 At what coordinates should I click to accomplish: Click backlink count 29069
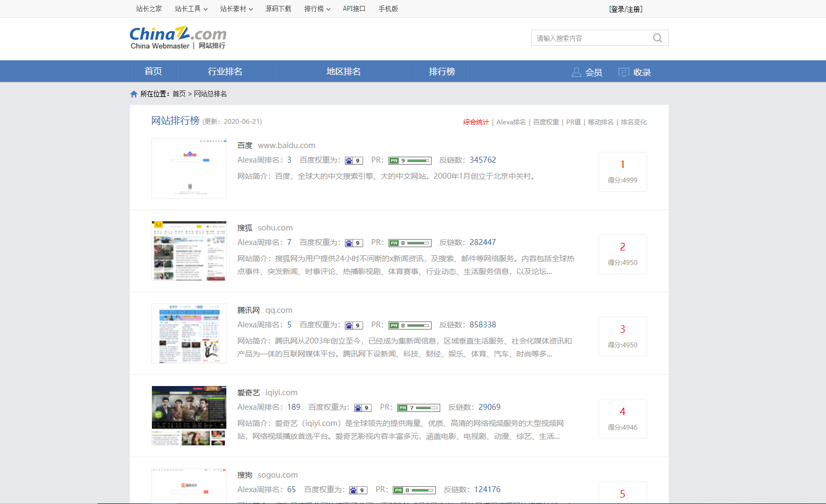coord(489,407)
